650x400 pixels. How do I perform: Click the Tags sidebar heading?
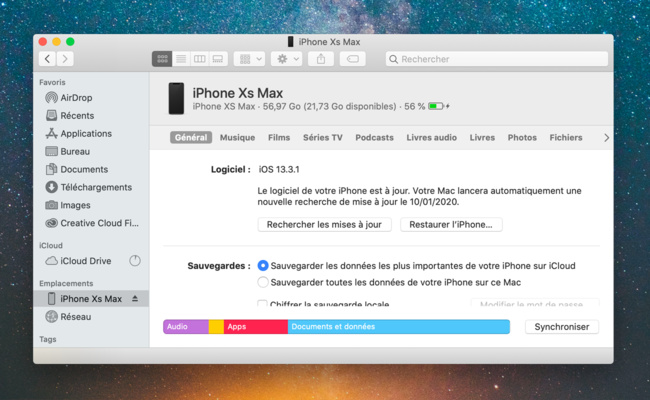pyautogui.click(x=48, y=339)
